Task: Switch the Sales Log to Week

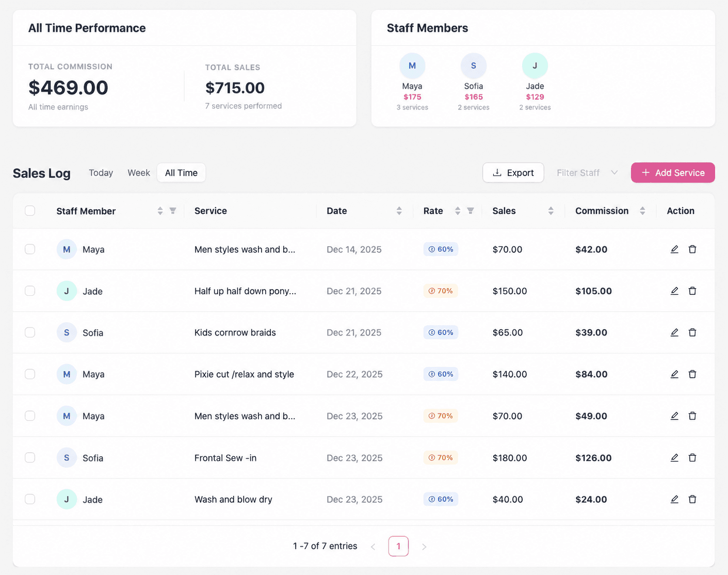Action: pos(139,173)
